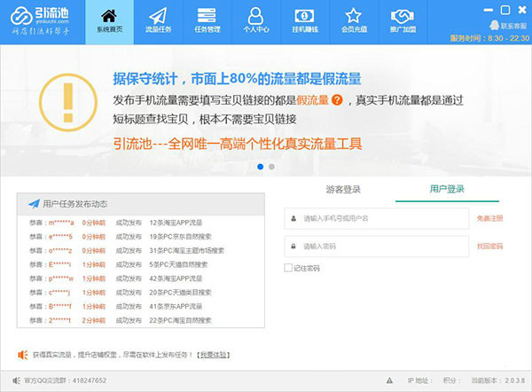Minimize the 引流池 window
This screenshot has height=392, width=532.
click(489, 10)
